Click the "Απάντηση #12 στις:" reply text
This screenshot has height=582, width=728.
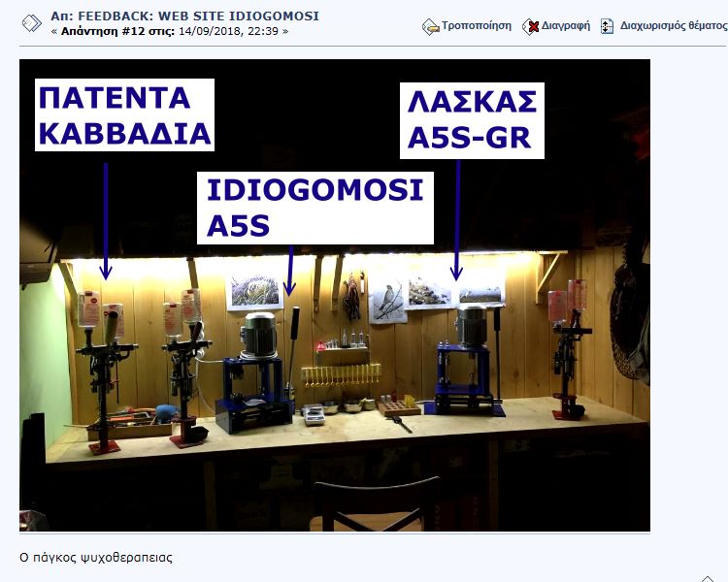(117, 31)
